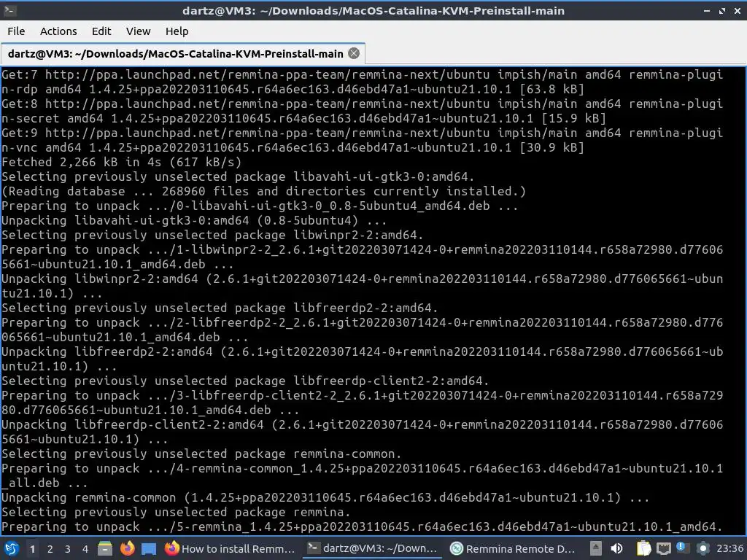Screen dimensions: 747x560
Task: Focus dartz@VM3 terminal taskbar entry
Action: (x=372, y=548)
